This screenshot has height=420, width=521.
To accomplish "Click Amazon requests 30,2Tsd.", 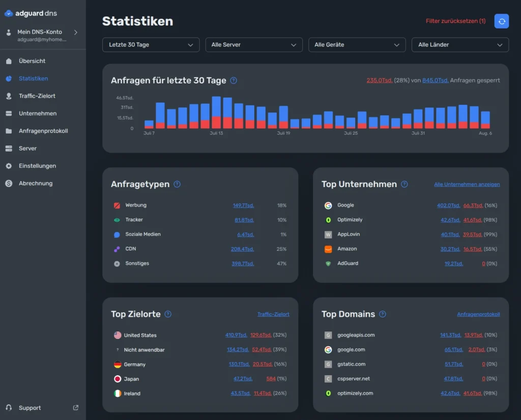I will click(450, 249).
